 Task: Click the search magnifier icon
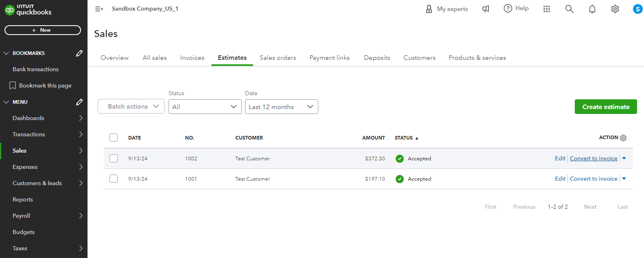click(569, 9)
